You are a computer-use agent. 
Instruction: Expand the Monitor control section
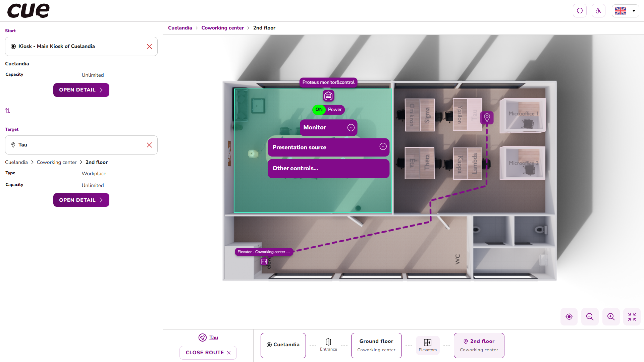pyautogui.click(x=351, y=128)
